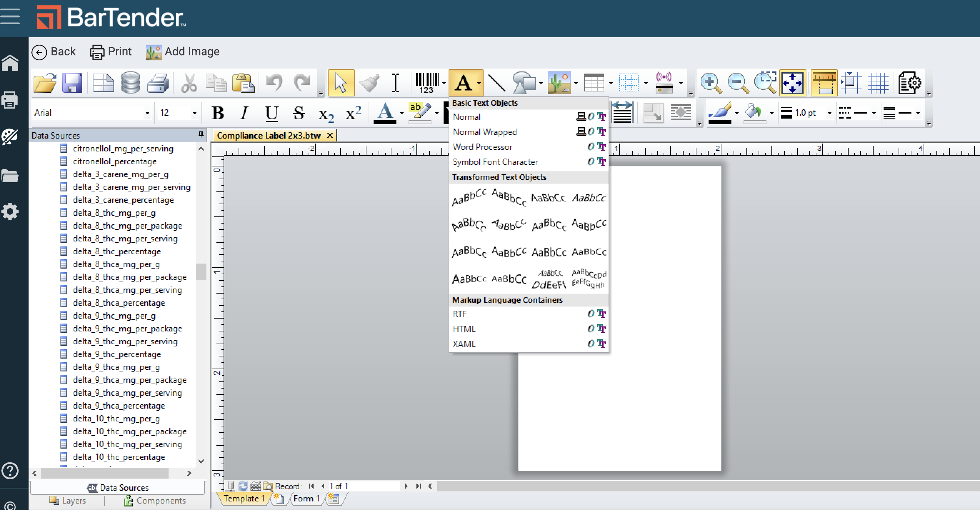This screenshot has width=980, height=510.
Task: Click the save document icon
Action: (x=72, y=83)
